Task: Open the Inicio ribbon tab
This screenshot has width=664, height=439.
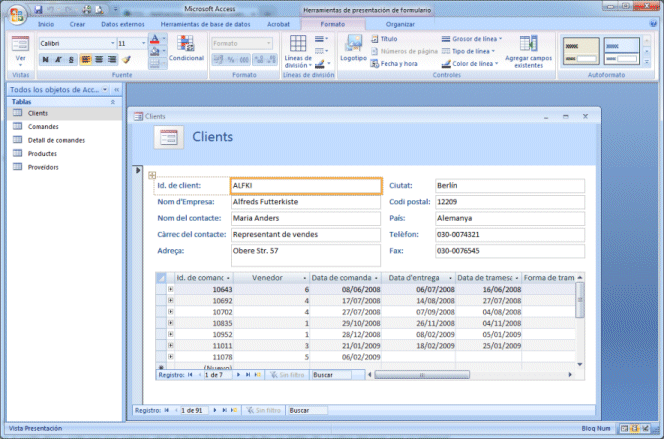Action: pyautogui.click(x=46, y=25)
